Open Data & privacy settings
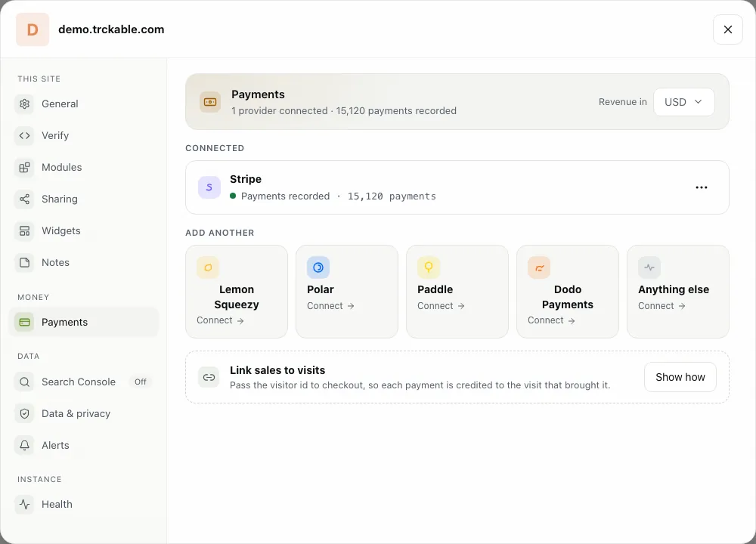The image size is (756, 544). [83, 413]
